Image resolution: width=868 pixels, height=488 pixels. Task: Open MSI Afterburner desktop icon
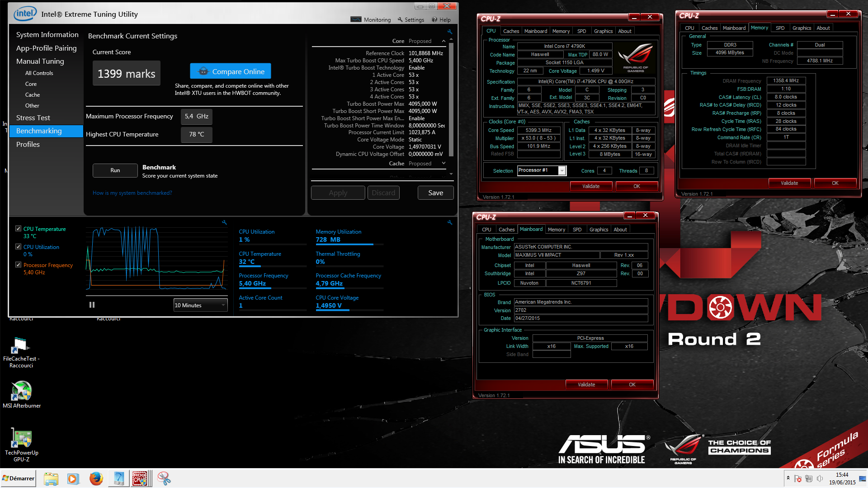pyautogui.click(x=21, y=394)
